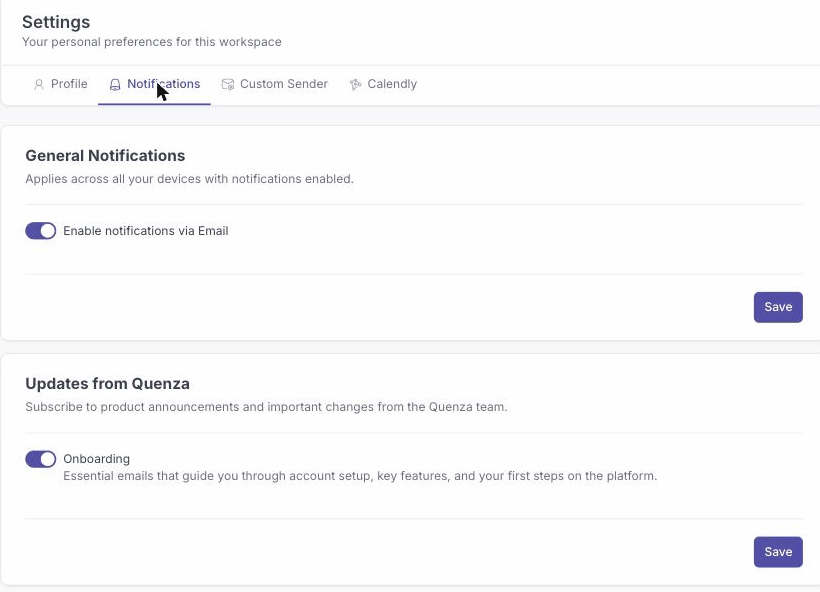Viewport: 820px width, 592px height.
Task: Turn off the Onboarding emails toggle
Action: 41,459
